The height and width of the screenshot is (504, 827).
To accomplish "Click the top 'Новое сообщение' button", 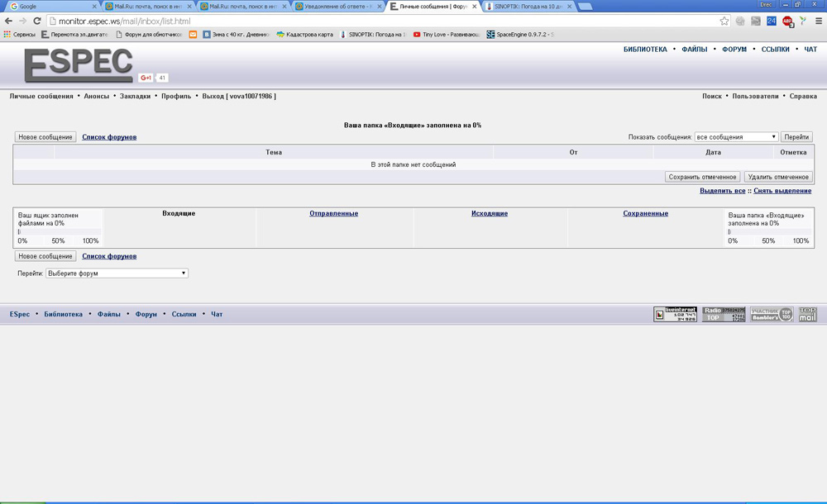I will point(45,137).
